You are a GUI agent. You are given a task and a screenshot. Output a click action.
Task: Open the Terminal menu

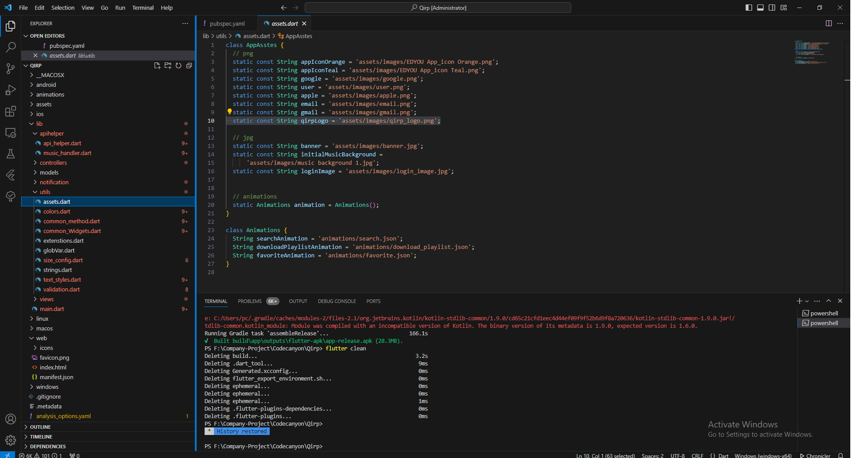point(143,8)
